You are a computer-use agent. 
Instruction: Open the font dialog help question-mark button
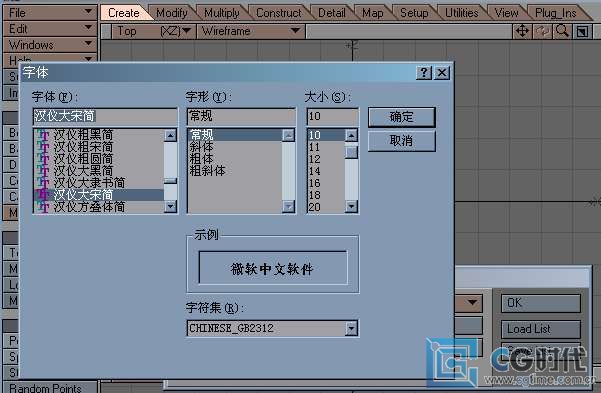pos(424,72)
